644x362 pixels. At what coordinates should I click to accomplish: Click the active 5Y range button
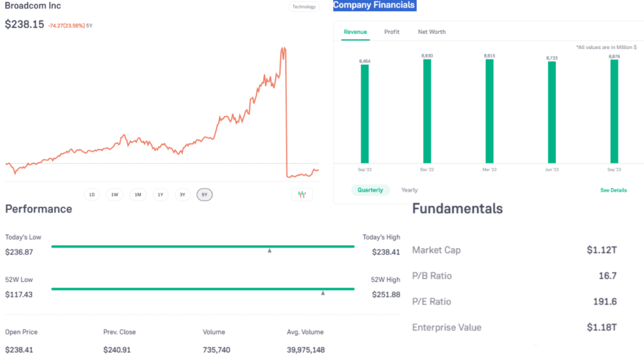click(204, 195)
